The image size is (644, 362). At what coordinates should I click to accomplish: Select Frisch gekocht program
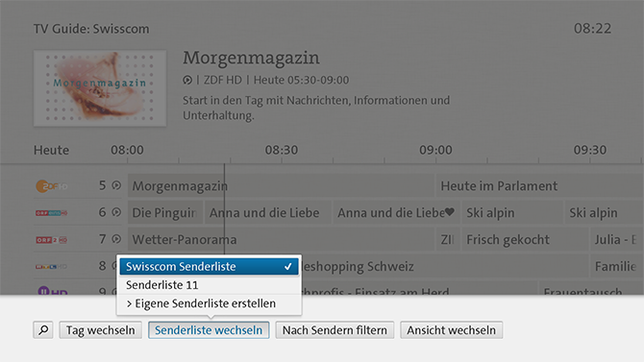525,240
